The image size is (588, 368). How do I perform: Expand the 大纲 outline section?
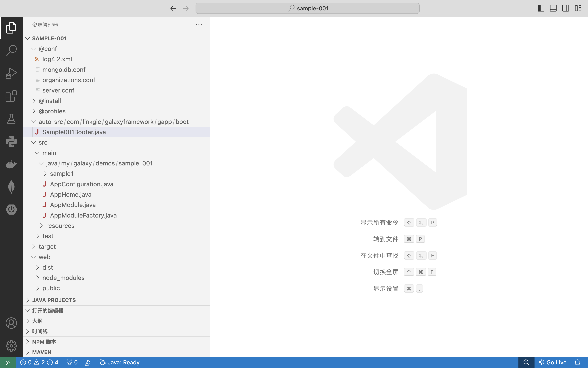(x=116, y=321)
